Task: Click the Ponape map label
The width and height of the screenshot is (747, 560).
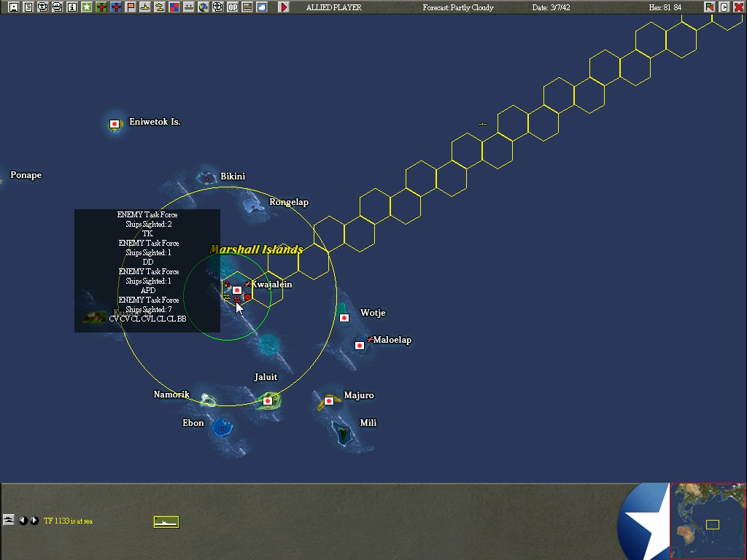Action: click(26, 175)
